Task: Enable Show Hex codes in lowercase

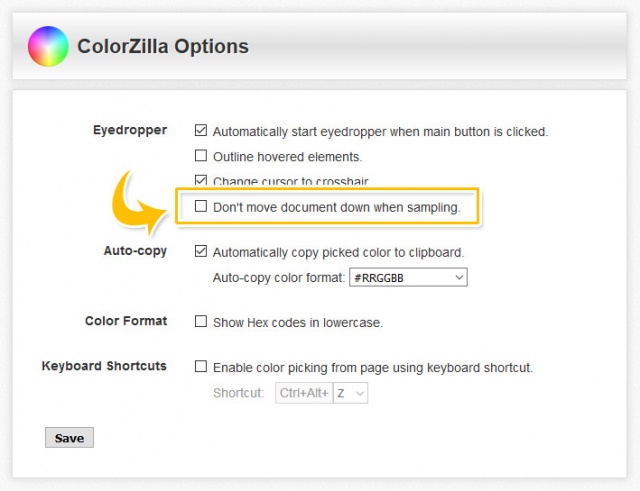Action: 201,321
